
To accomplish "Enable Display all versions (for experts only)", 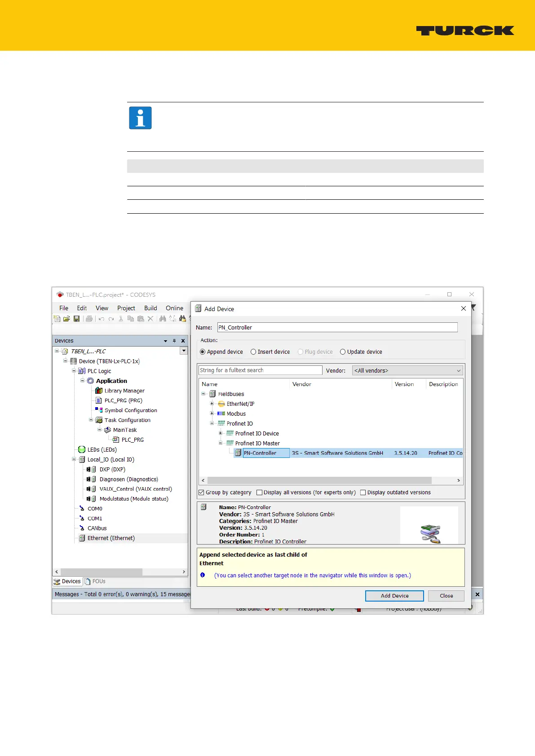I will tap(259, 492).
